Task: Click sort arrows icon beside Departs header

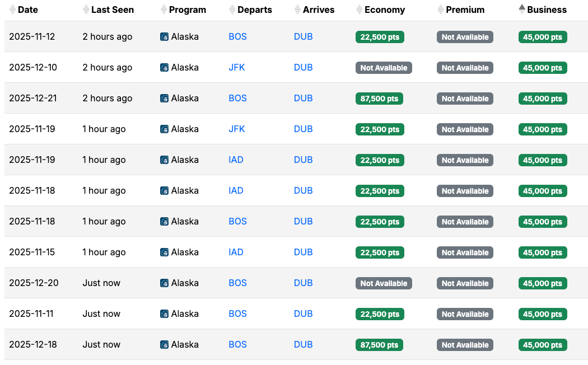Action: point(232,10)
